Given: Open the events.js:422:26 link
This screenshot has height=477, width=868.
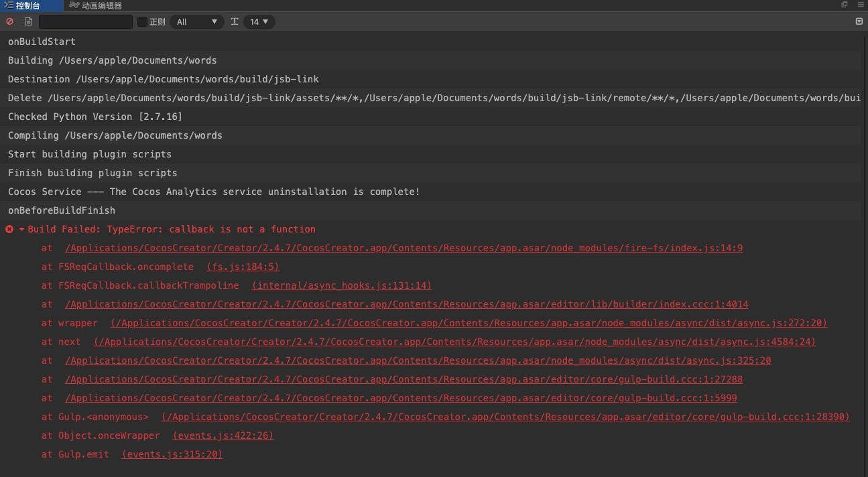Looking at the screenshot, I should click(x=223, y=435).
